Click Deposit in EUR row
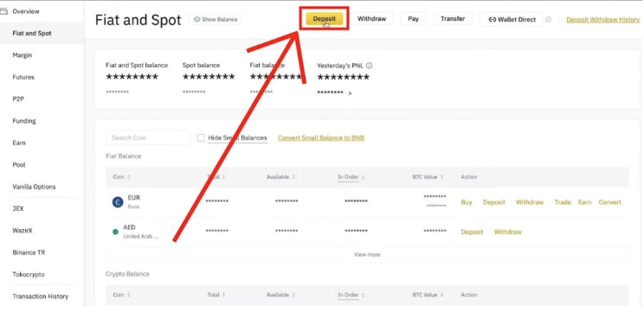Screen dimensions: 644x319 coord(494,202)
